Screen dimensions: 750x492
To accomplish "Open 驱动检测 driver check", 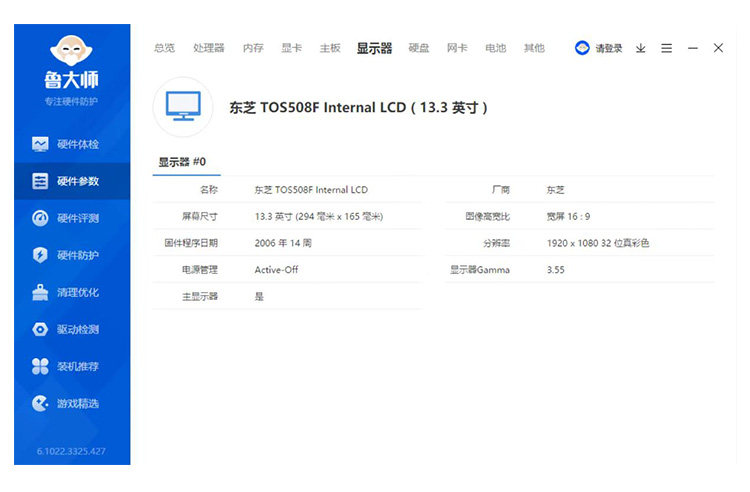I will pos(72,329).
